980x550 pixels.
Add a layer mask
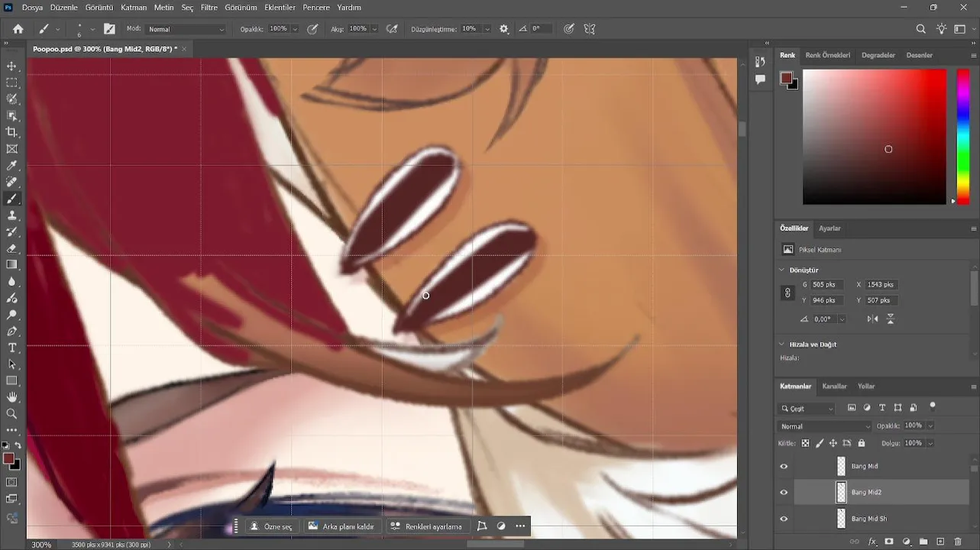(x=889, y=542)
